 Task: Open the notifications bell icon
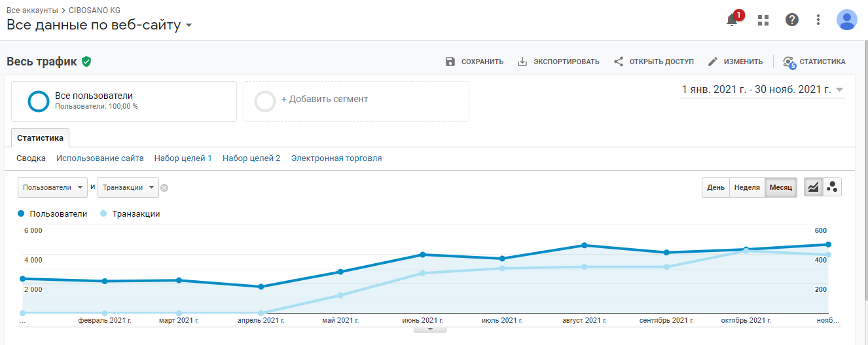tap(732, 20)
